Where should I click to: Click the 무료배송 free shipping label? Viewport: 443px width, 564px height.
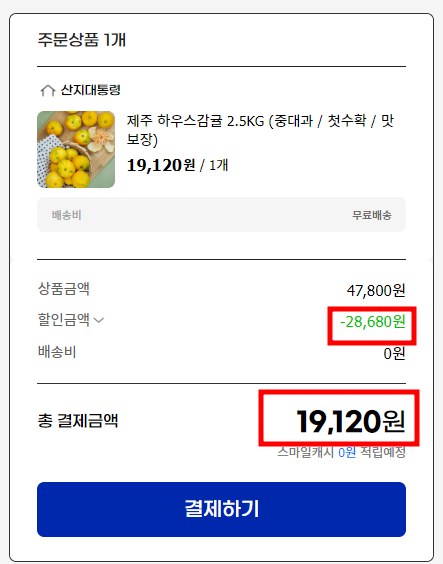tap(371, 215)
